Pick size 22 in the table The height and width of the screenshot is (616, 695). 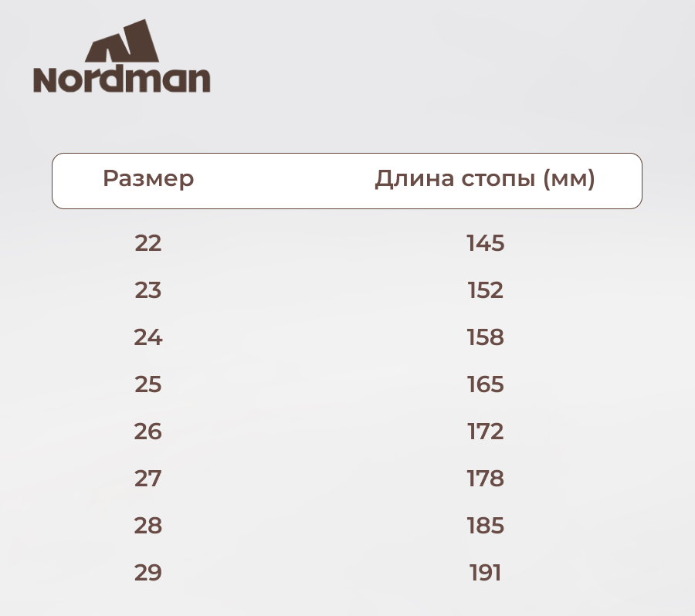click(148, 243)
